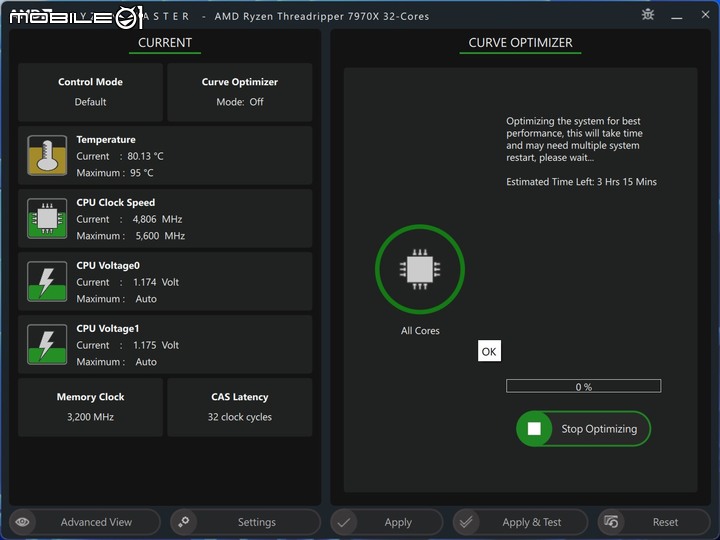Click the CPU Voltage1 lightning icon
This screenshot has height=540, width=720.
click(47, 344)
